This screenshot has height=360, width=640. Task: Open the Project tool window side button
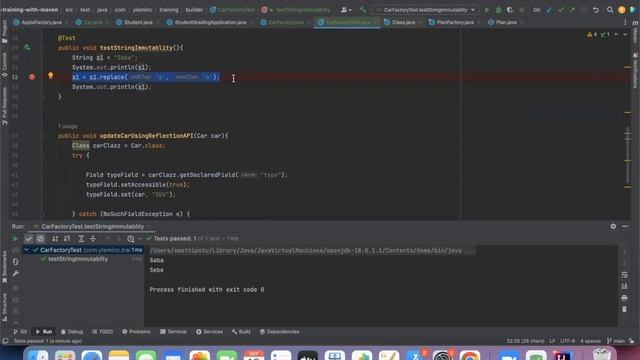(4, 32)
